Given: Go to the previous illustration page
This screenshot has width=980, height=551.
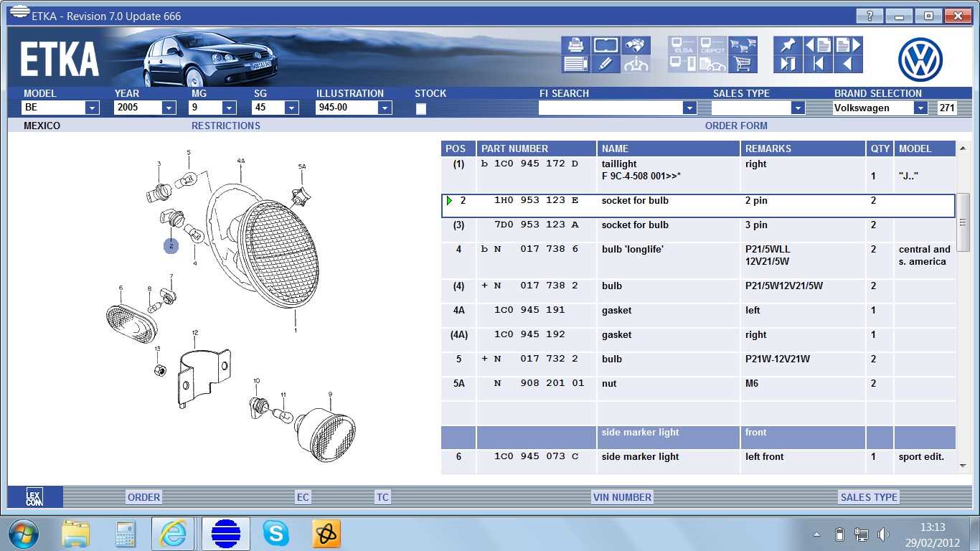Looking at the screenshot, I should pos(818,45).
